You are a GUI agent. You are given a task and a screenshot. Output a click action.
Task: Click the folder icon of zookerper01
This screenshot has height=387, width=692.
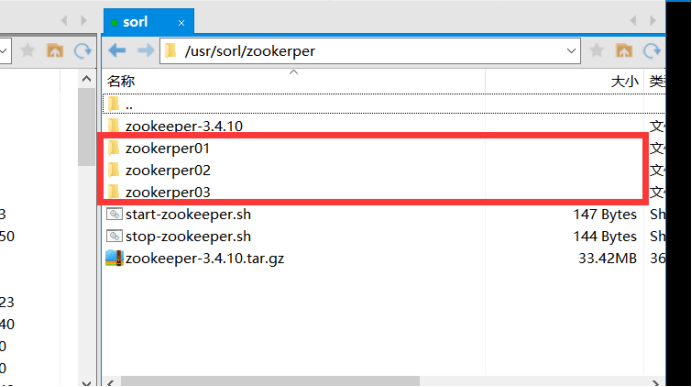[114, 148]
